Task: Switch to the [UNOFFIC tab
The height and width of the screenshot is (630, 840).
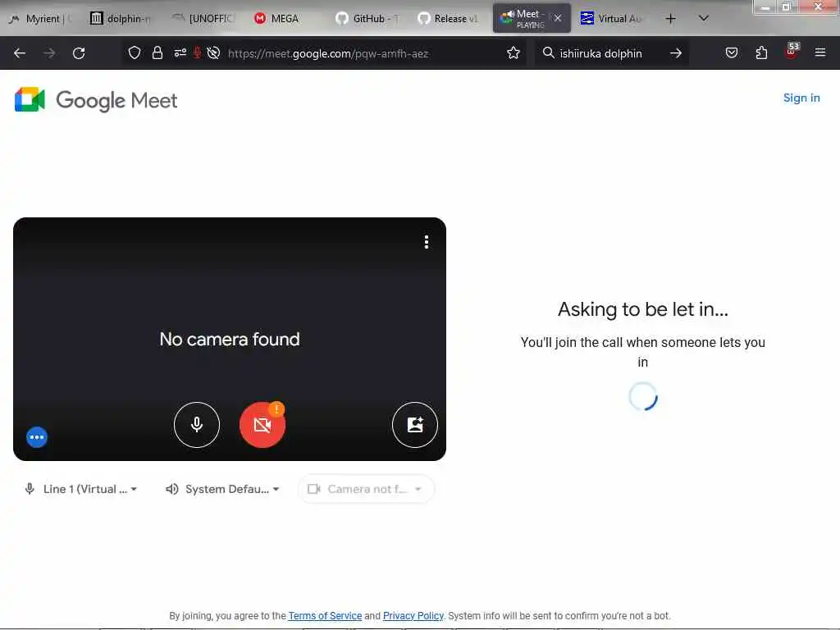Action: [x=203, y=19]
